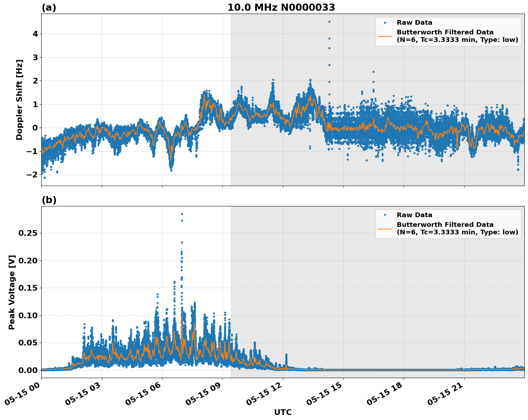Click the blue Raw Data marker in panel (a) legend

click(x=386, y=22)
